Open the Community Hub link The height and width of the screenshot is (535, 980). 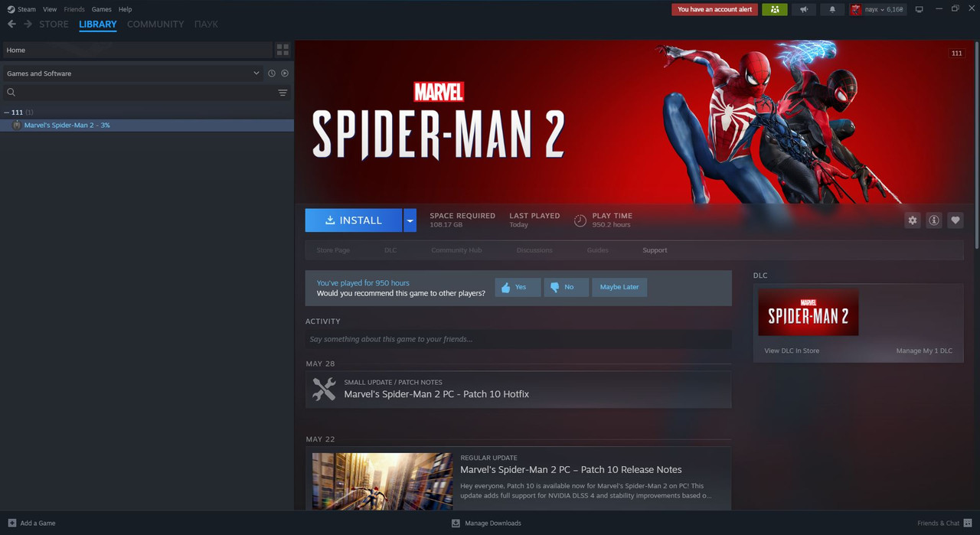[x=456, y=250]
